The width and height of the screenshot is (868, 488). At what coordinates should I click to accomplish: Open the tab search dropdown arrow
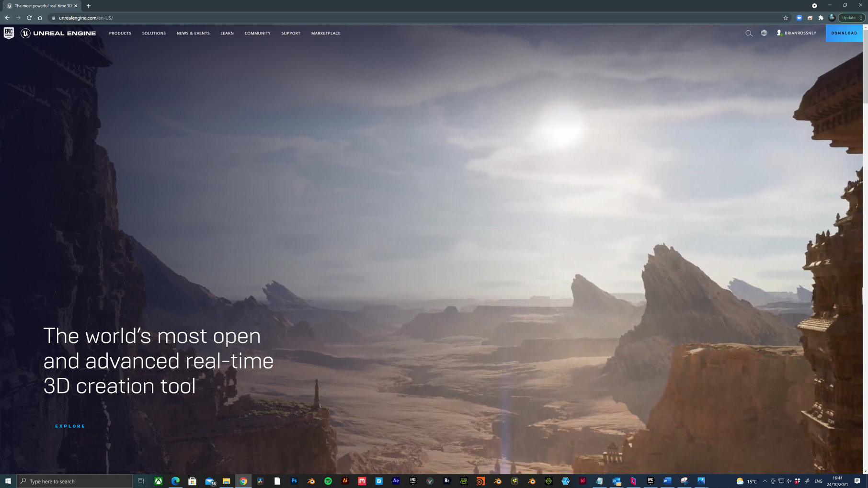tap(814, 6)
